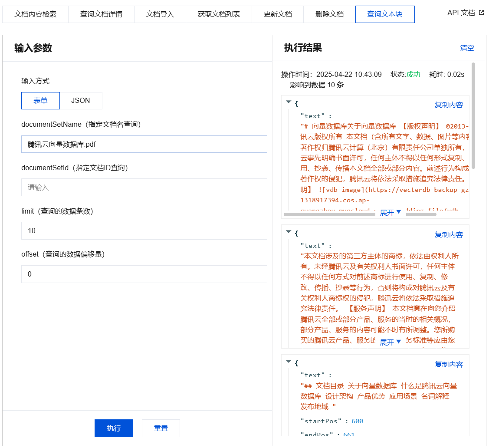Focus the documentSetId 请输入 field
This screenshot has height=448, width=489.
144,188
